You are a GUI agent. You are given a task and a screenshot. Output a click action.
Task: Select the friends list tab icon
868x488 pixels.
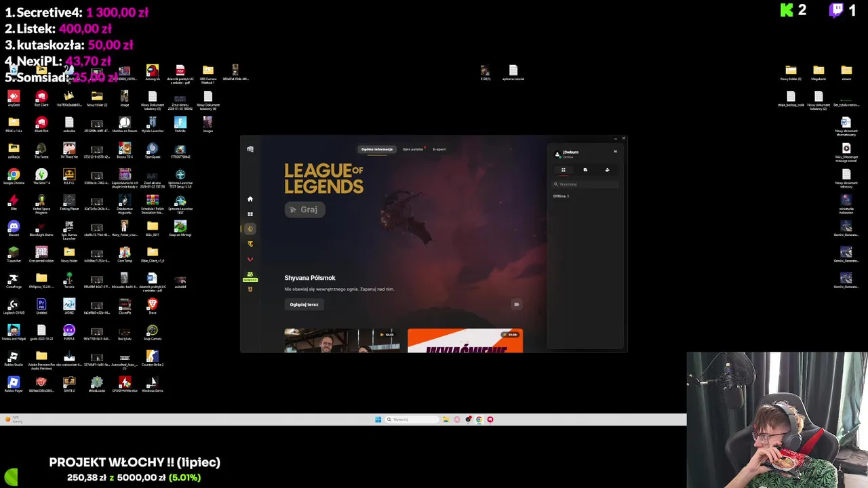tap(563, 170)
